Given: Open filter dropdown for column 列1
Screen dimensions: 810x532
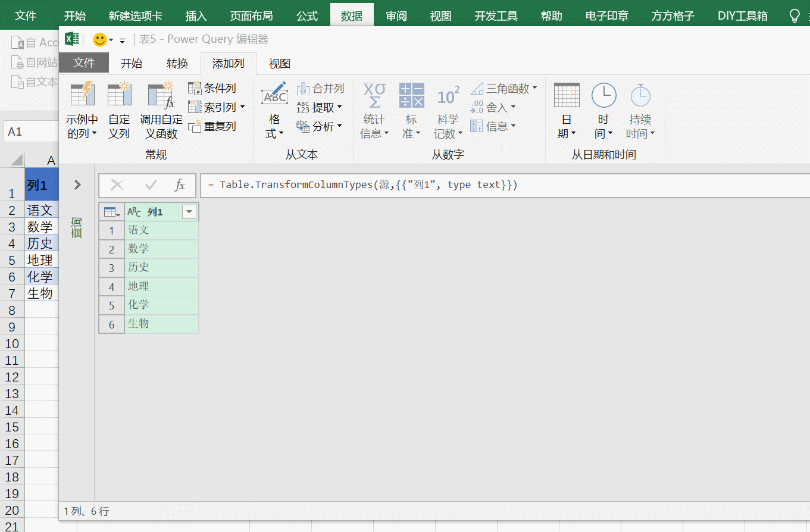Looking at the screenshot, I should pyautogui.click(x=189, y=212).
